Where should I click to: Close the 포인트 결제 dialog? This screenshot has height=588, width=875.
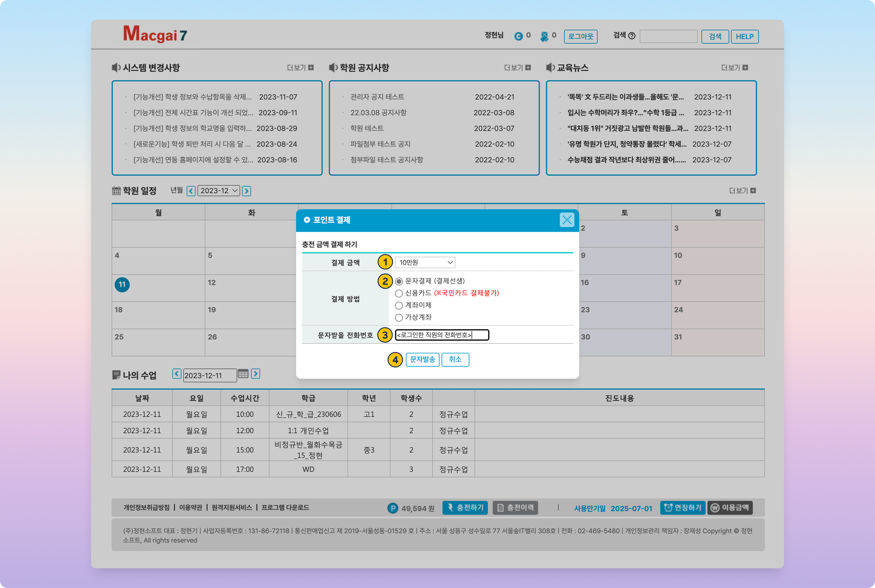567,220
